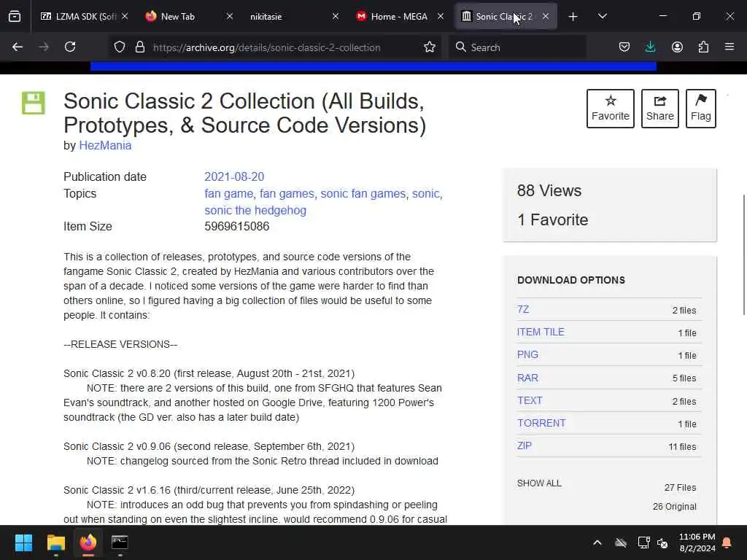Flag this archive item

coord(701,109)
